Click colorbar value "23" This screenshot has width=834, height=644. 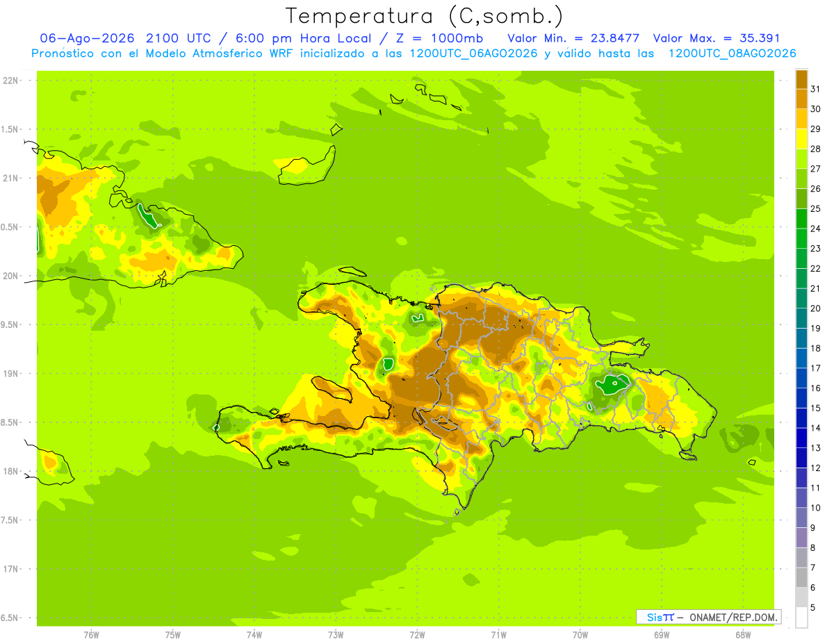tap(815, 248)
